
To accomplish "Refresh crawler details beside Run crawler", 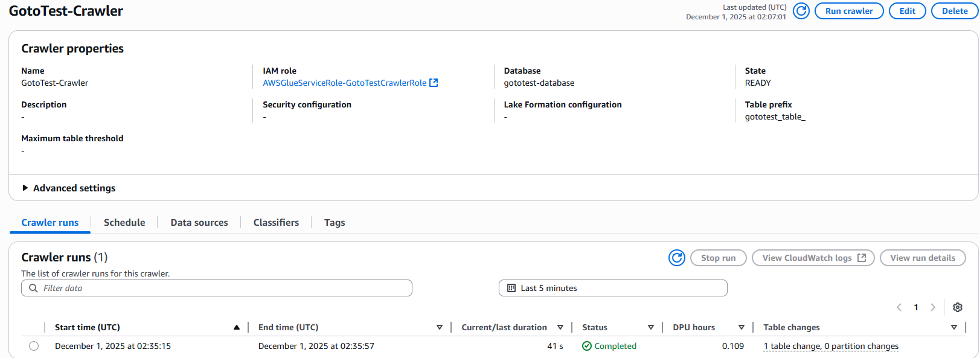I will (801, 11).
